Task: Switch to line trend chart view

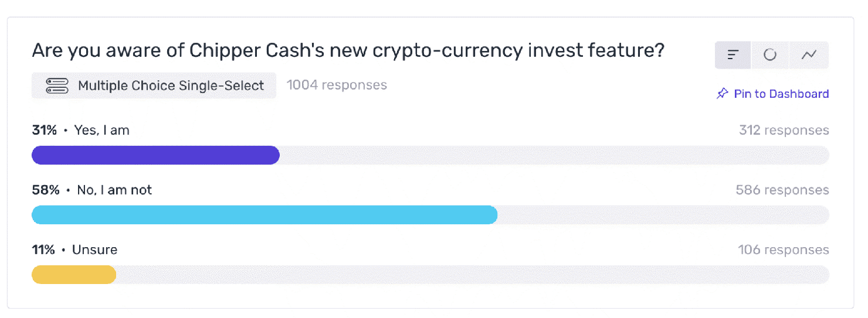Action: point(809,55)
